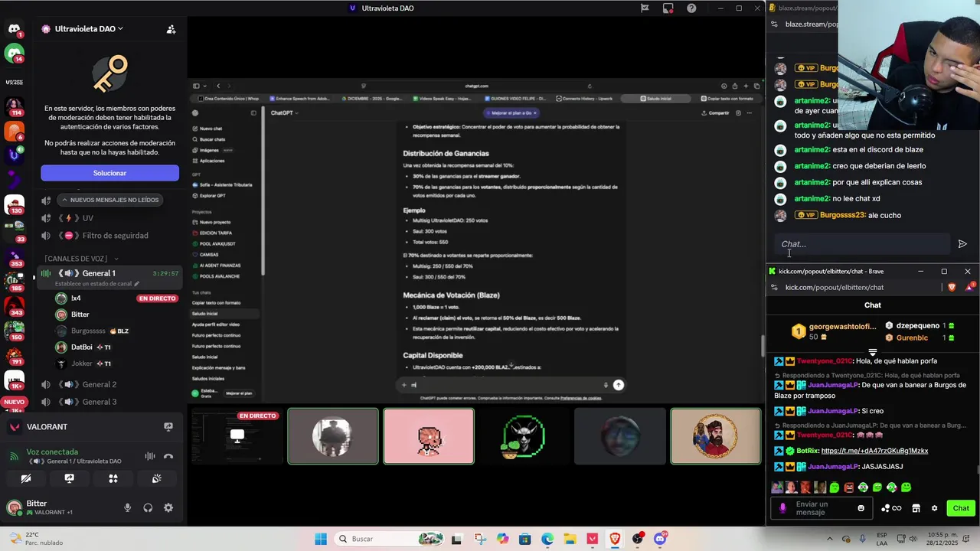Disconnect from voice with hang-up icon
The image size is (980, 551).
168,456
